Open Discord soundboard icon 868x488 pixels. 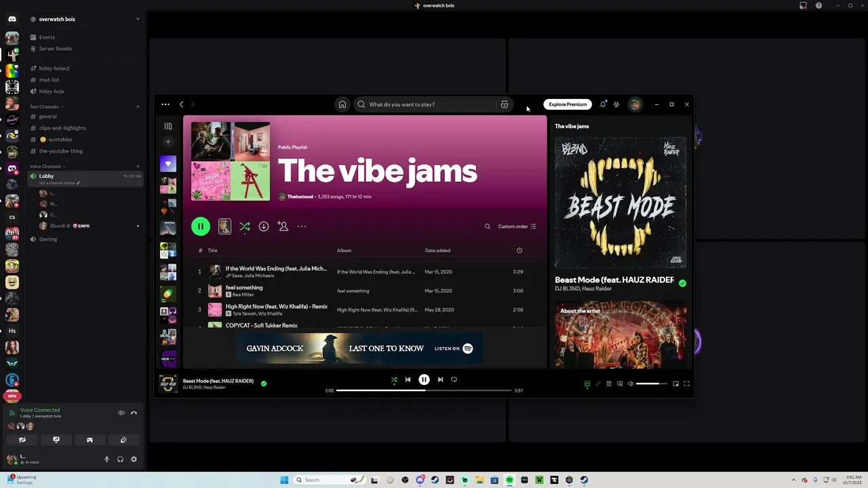[123, 440]
